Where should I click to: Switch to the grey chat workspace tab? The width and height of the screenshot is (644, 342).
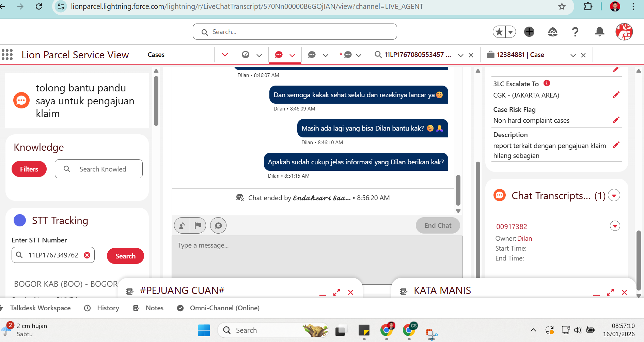point(312,55)
